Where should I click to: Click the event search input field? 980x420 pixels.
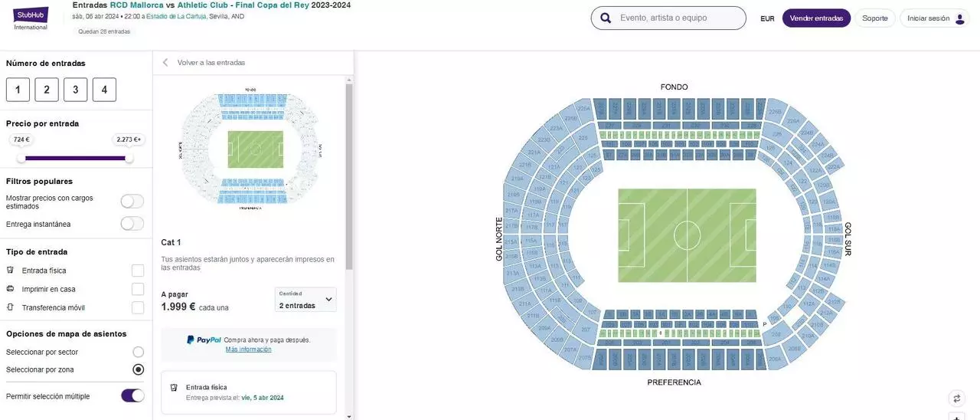678,18
